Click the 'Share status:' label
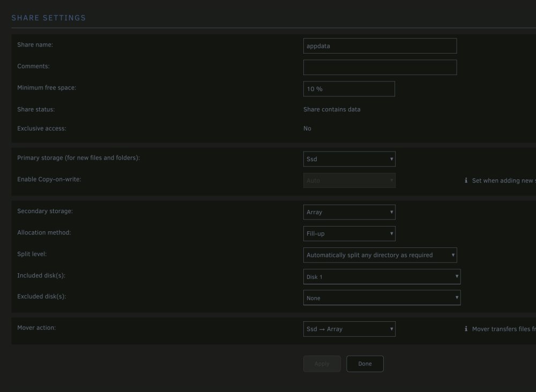Screen dimensions: 536x392 tap(36, 109)
